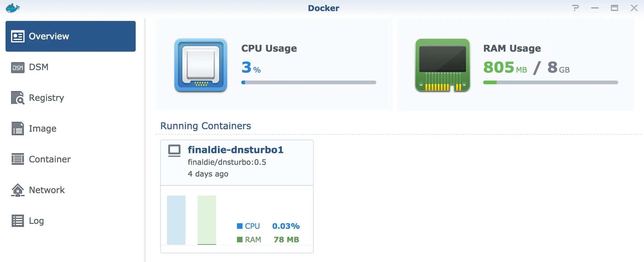Screen dimensions: 644x262
Task: Click the blue CPU chart bar
Action: pyautogui.click(x=176, y=220)
